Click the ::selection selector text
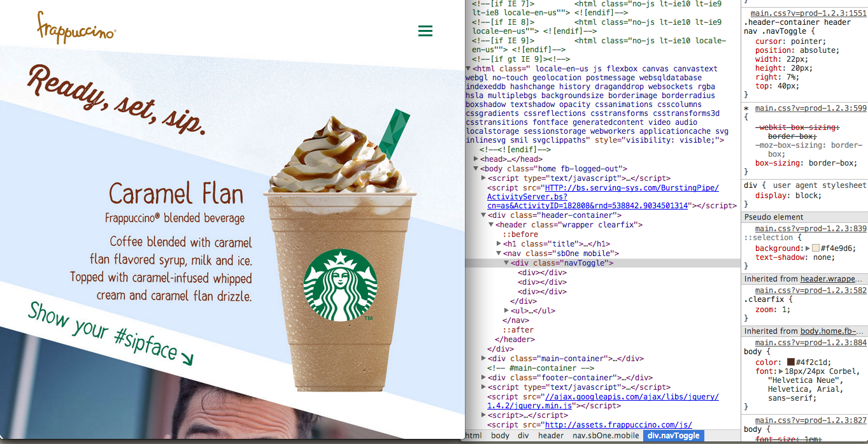 [x=769, y=238]
